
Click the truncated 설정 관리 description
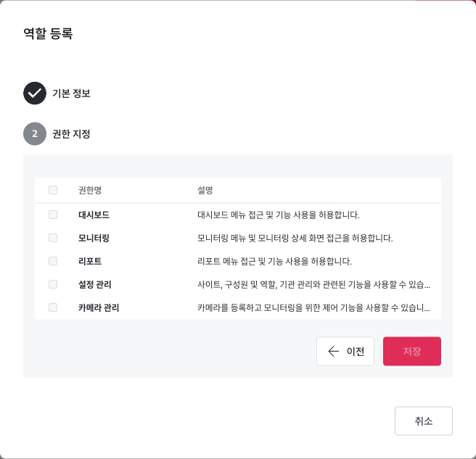(x=313, y=284)
